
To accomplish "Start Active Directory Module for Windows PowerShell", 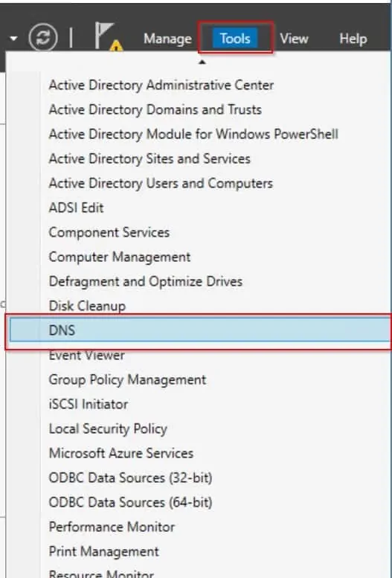I will [193, 134].
